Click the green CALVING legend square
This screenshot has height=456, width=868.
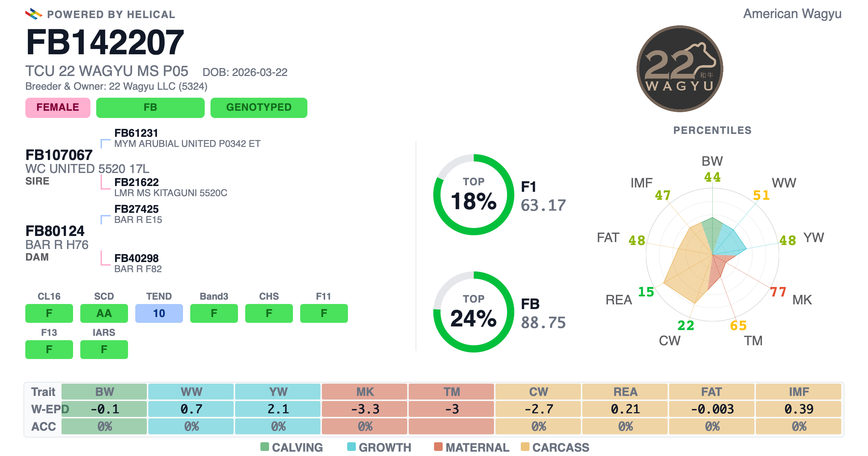[x=265, y=447]
